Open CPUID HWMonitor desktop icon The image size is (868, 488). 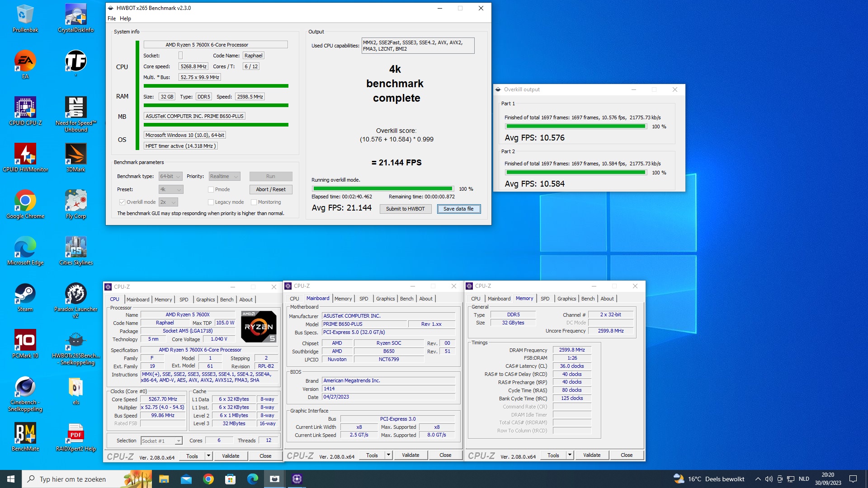pos(25,158)
